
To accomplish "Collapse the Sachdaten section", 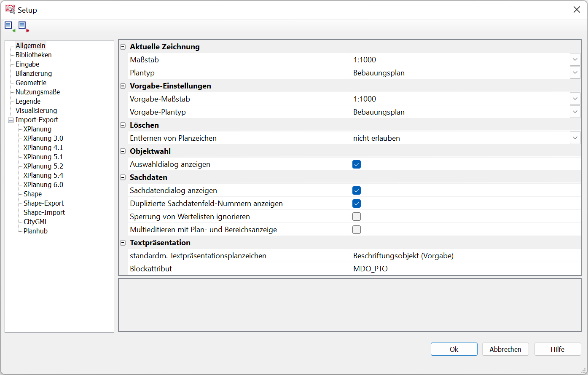I will (x=123, y=177).
